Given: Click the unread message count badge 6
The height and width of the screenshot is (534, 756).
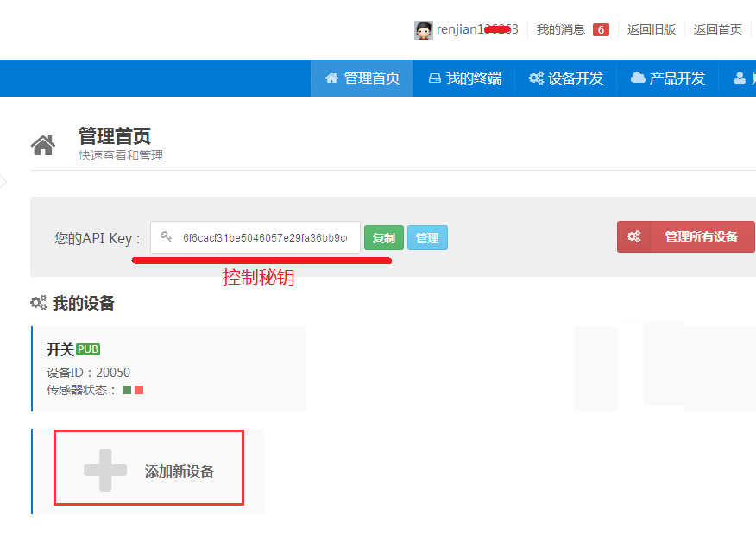Looking at the screenshot, I should tap(601, 30).
